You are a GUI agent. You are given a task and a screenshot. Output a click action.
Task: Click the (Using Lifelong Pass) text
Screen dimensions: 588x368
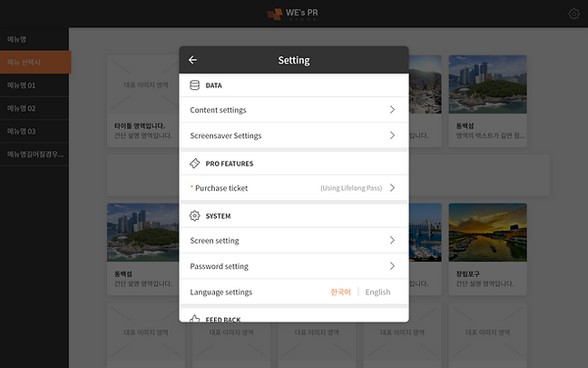point(351,188)
